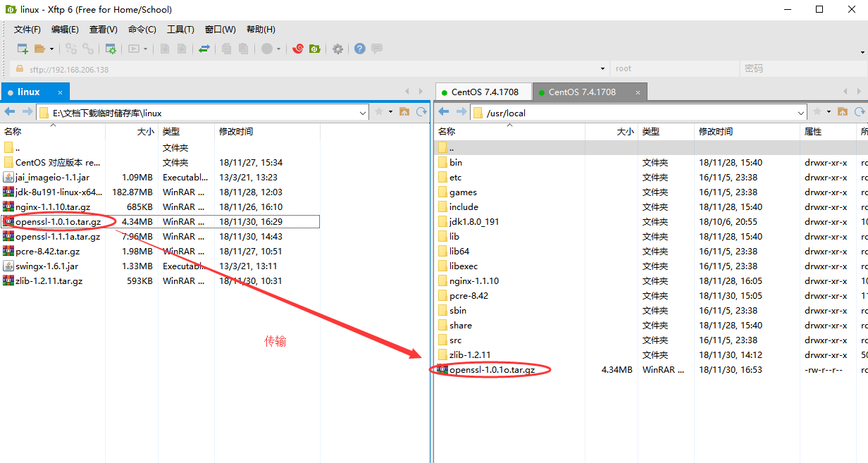
Task: Close the linux local tab
Action: tap(61, 92)
